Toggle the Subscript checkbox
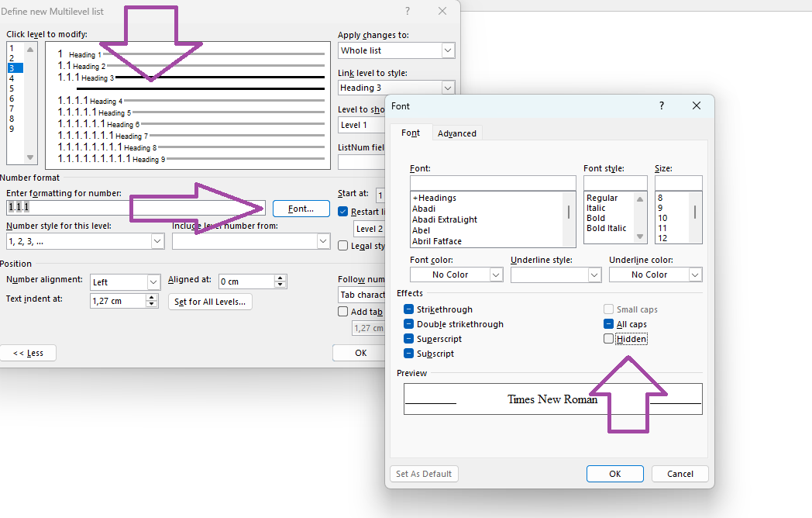 pos(408,354)
